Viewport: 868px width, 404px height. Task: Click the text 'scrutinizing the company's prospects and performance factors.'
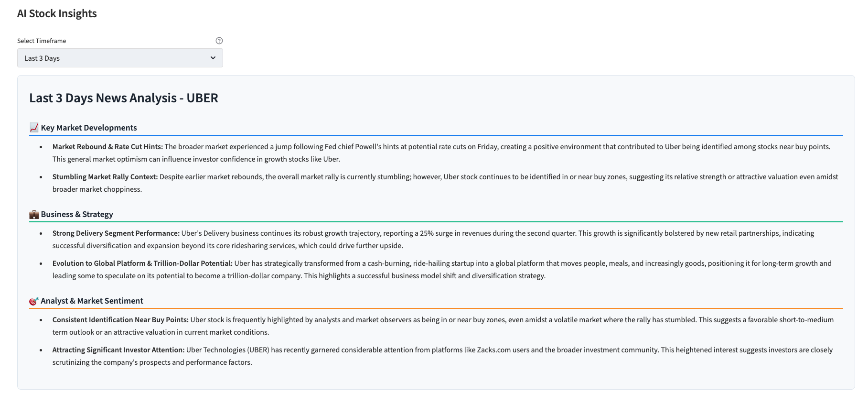(152, 362)
